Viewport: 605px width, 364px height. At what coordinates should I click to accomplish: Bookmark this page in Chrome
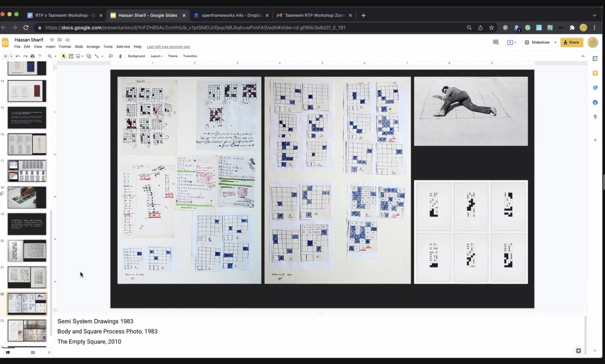click(x=492, y=28)
